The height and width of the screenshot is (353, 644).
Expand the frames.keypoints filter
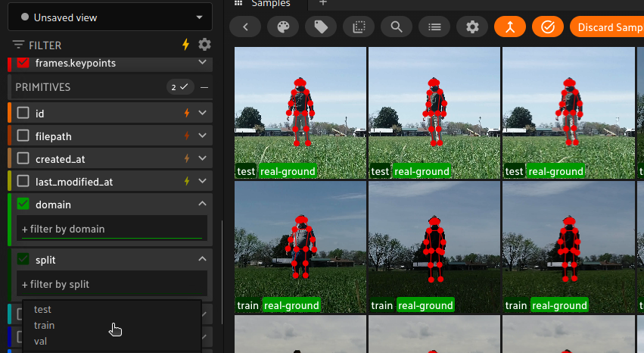(x=203, y=62)
